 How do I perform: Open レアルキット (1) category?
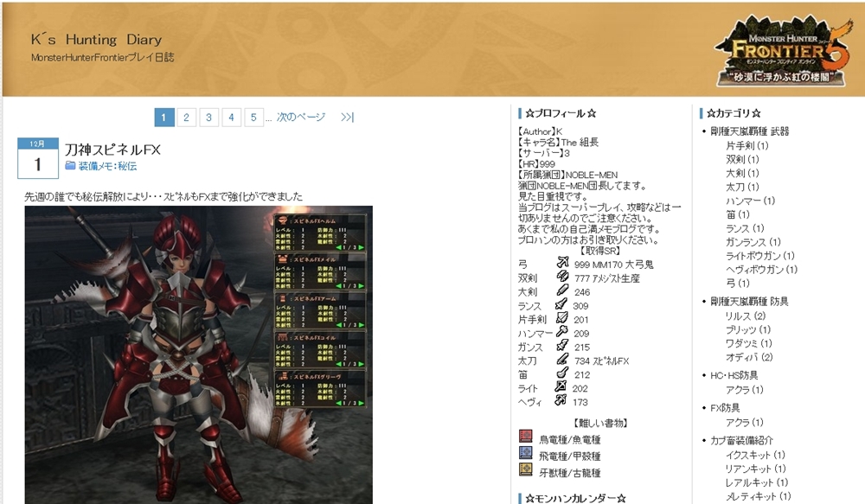755,482
